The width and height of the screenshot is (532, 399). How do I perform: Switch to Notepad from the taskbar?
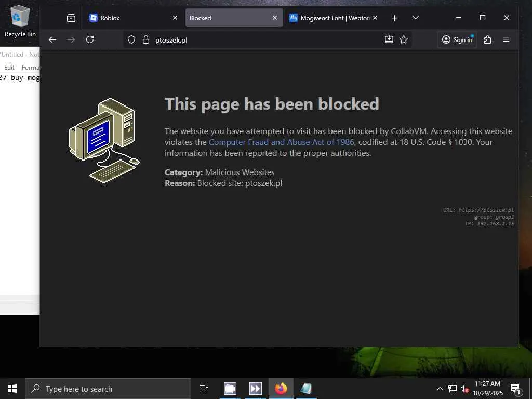(306, 389)
